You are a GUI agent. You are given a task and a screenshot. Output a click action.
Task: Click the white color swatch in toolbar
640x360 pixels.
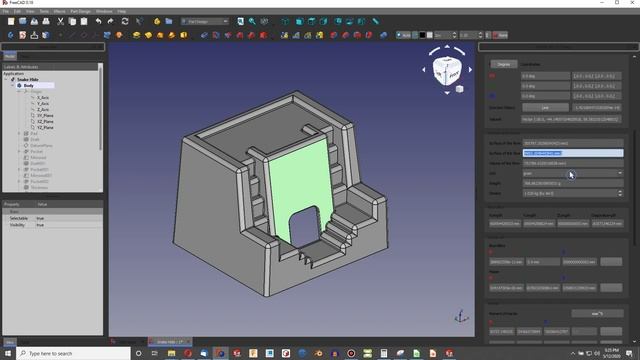pyautogui.click(x=429, y=35)
